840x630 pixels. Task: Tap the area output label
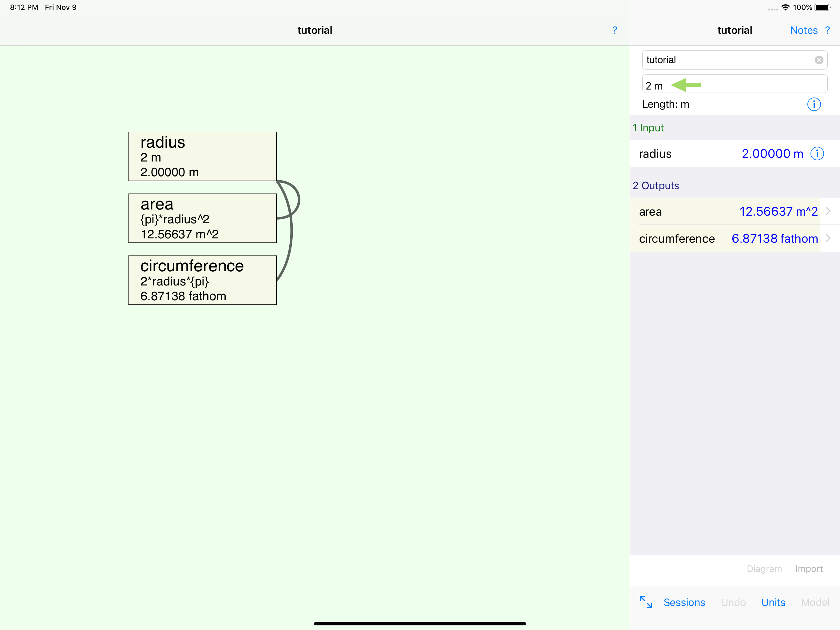pos(650,212)
